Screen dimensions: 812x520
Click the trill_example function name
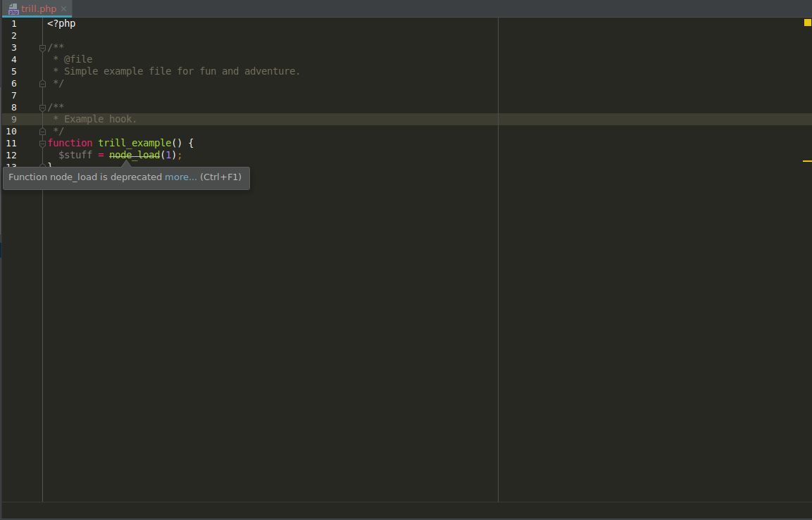pyautogui.click(x=135, y=143)
